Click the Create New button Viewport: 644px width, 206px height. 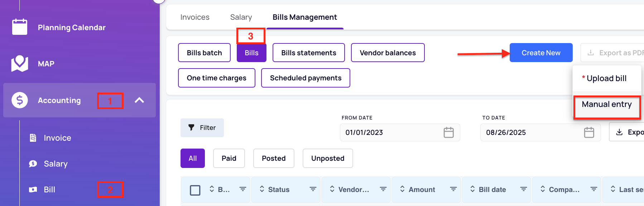tap(541, 53)
